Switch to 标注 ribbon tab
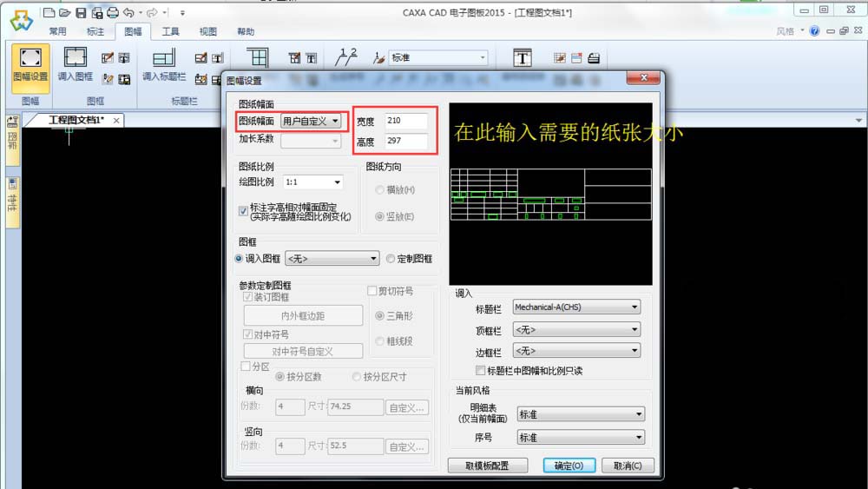The height and width of the screenshot is (489, 868). (95, 31)
